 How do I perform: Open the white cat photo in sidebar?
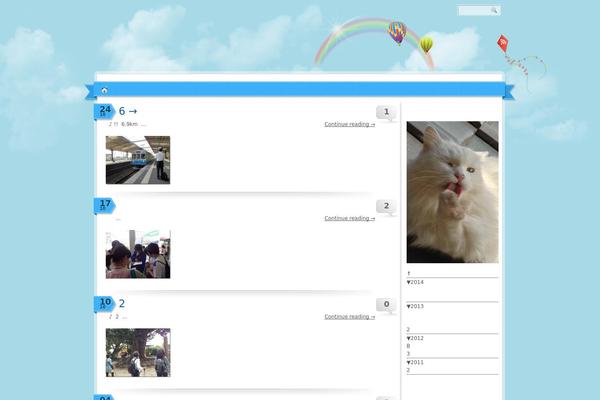452,192
